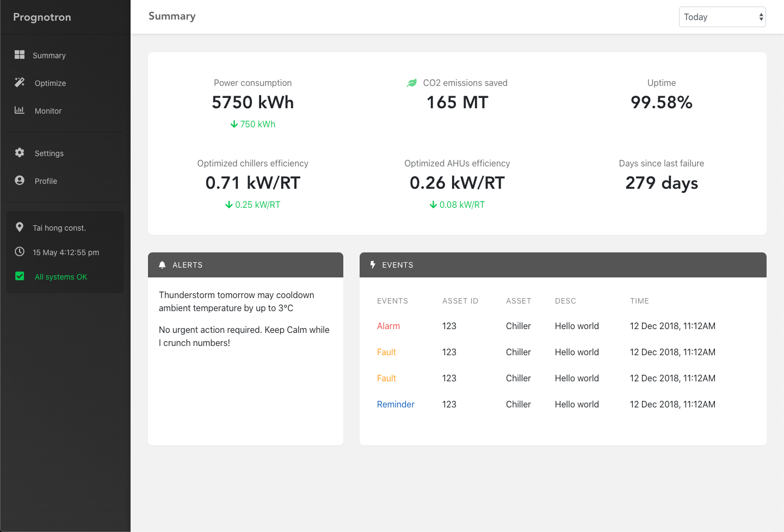Image resolution: width=784 pixels, height=532 pixels.
Task: Go to the Optimize menu item
Action: tap(50, 83)
